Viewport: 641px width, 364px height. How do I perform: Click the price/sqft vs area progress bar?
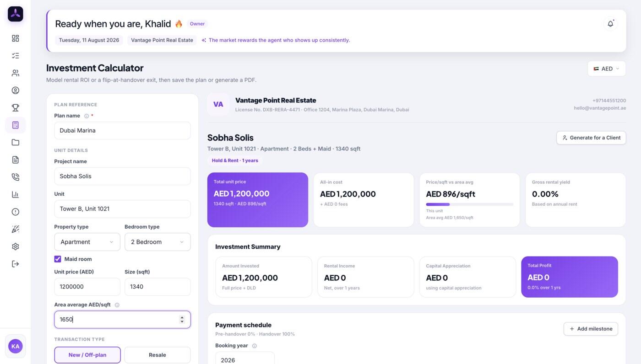point(469,204)
